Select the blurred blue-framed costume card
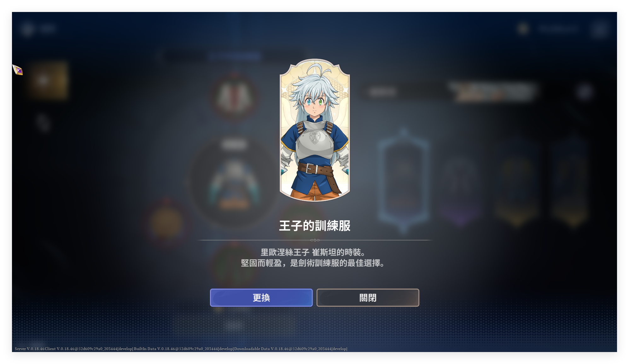The height and width of the screenshot is (364, 629). point(404,180)
